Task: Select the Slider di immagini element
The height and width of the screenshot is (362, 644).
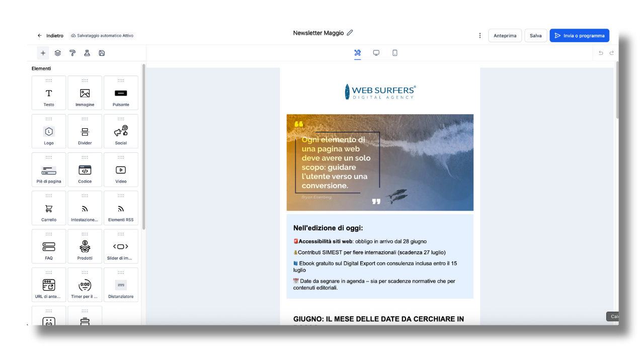Action: pos(121,246)
